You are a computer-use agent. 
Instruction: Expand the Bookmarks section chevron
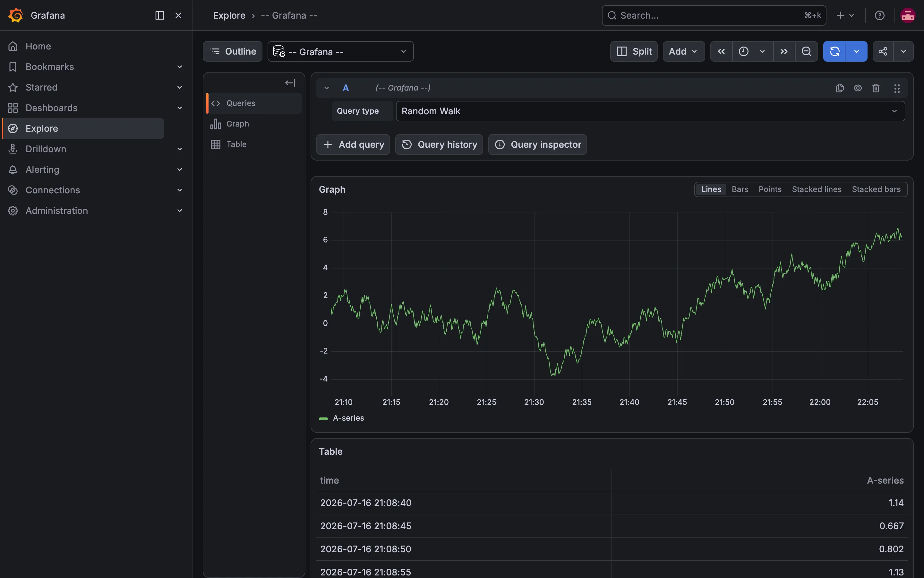[x=179, y=67]
